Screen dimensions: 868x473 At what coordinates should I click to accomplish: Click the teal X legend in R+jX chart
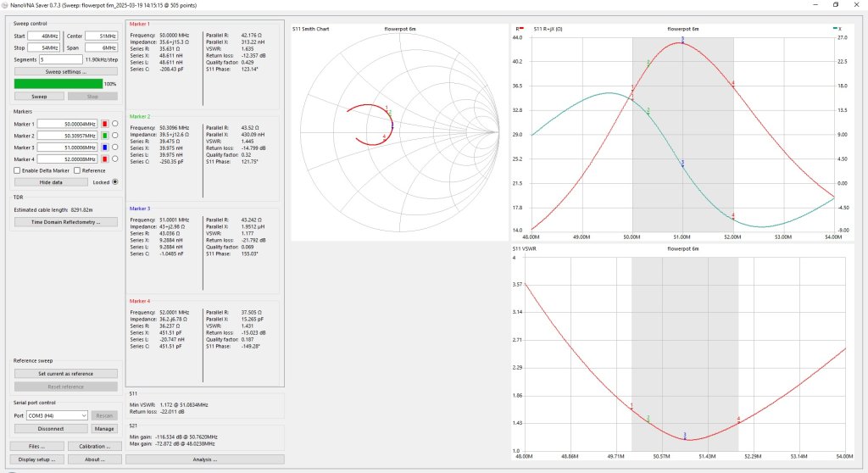[837, 29]
